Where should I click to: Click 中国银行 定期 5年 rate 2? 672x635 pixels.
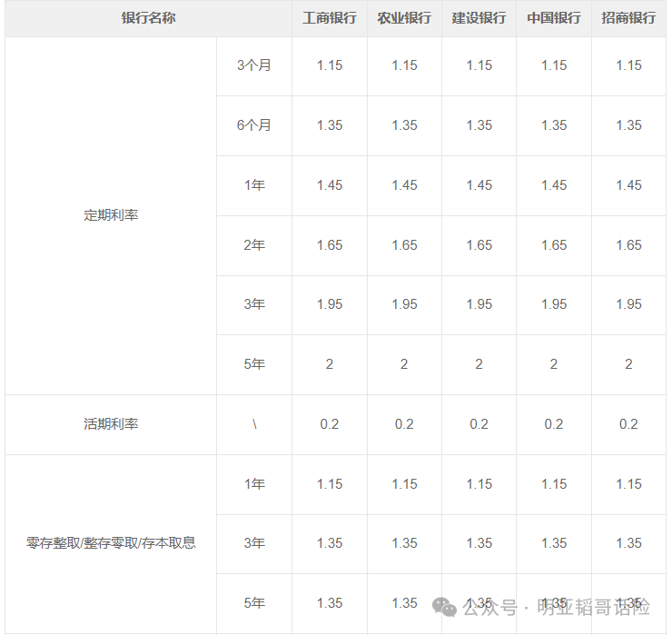coord(554,364)
